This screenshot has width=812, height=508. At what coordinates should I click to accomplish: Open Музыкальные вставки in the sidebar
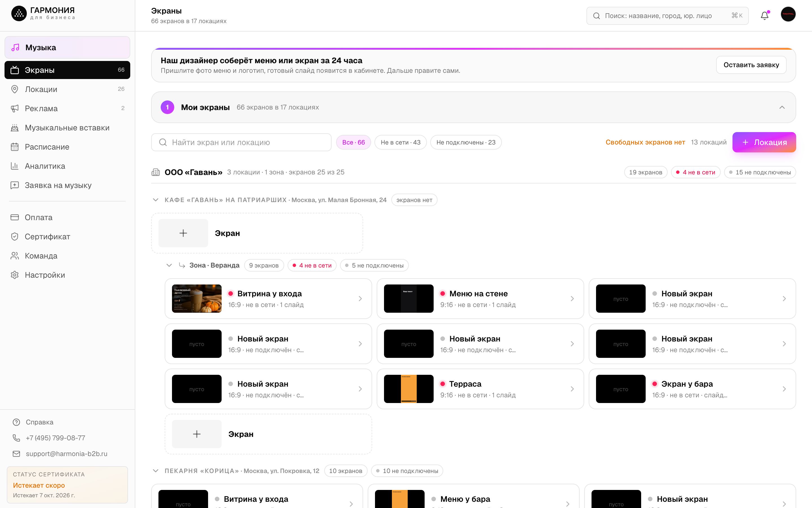[x=67, y=128]
